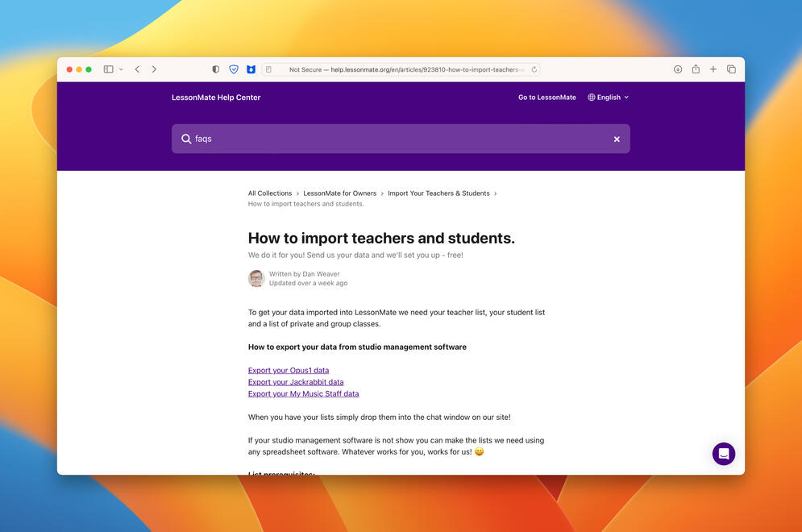
Task: Open the Safari sidebar panel icon
Action: pyautogui.click(x=108, y=69)
